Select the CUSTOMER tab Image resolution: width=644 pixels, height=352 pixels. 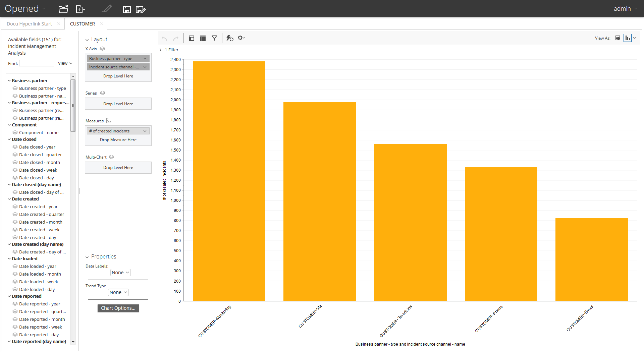point(83,24)
